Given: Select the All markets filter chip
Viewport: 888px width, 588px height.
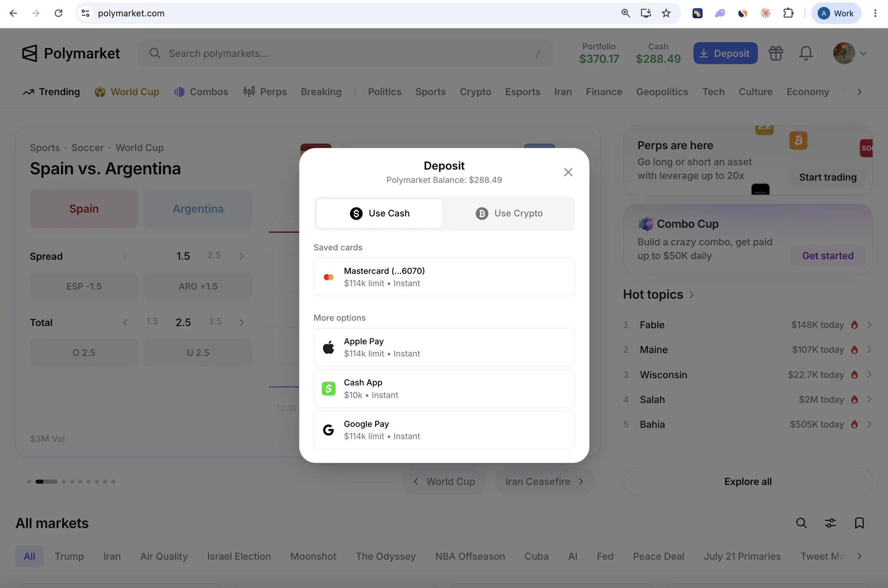Looking at the screenshot, I should tap(29, 556).
